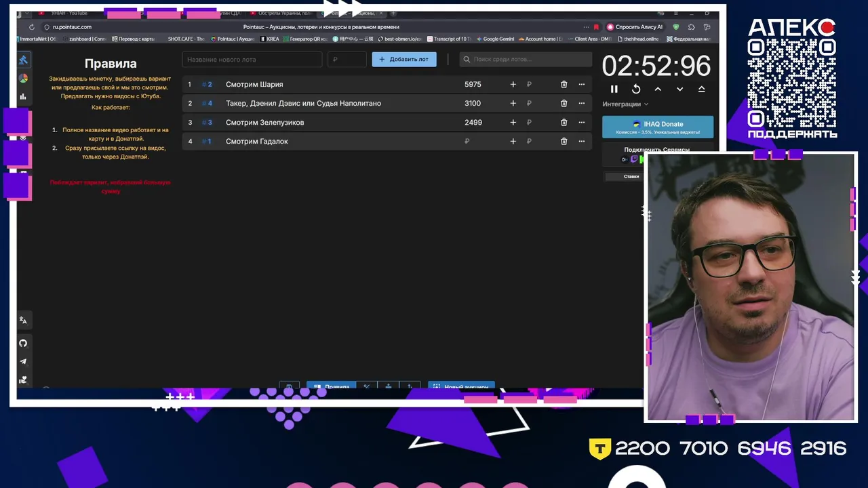Delete the Такер, Дэенил Дэвис lot
868x488 pixels.
(x=564, y=104)
